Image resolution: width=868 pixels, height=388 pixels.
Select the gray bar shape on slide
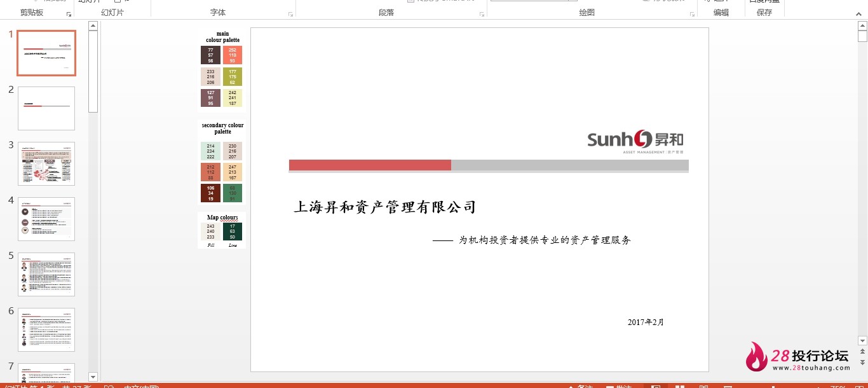[x=570, y=165]
